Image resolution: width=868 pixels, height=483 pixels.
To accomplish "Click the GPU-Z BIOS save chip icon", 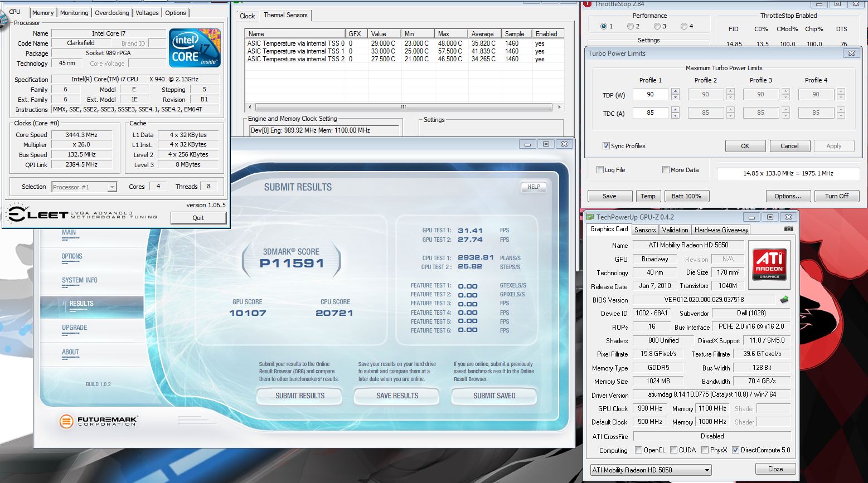I will 784,300.
